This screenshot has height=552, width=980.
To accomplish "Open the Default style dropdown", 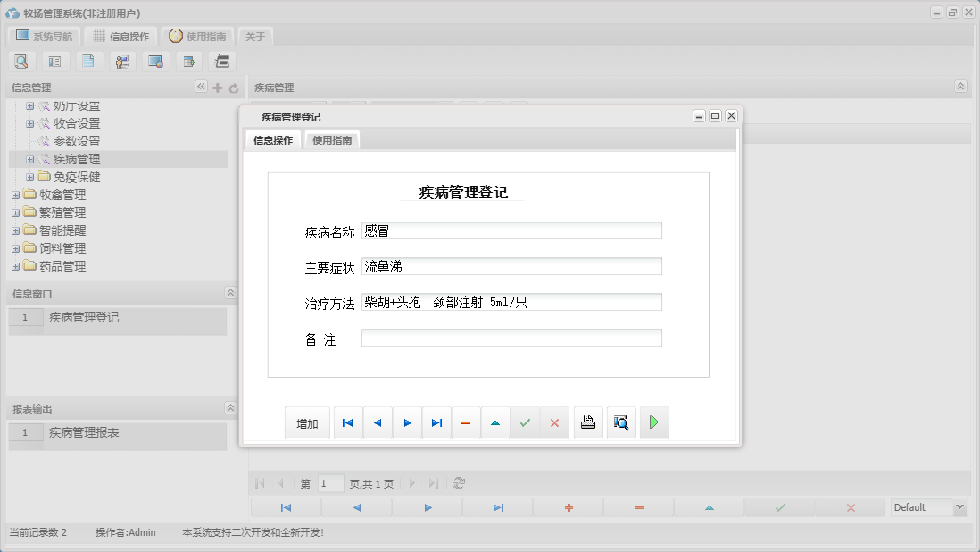I will (x=959, y=506).
